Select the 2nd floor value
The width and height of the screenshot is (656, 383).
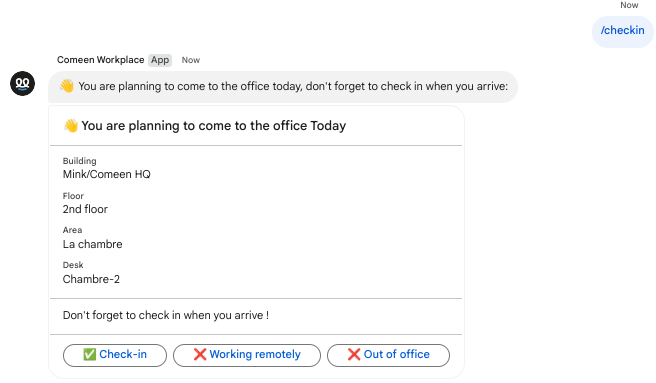pyautogui.click(x=85, y=209)
